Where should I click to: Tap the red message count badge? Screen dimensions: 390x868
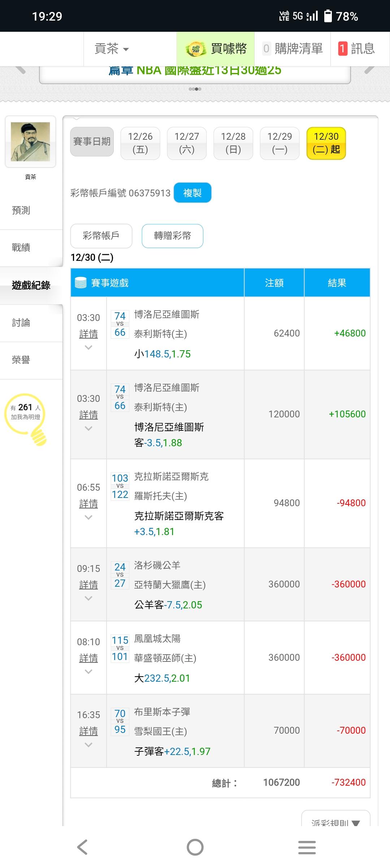(342, 49)
